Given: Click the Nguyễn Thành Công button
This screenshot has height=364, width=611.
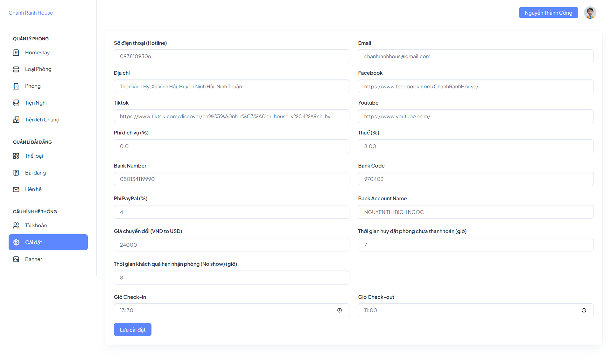Looking at the screenshot, I should [x=548, y=13].
